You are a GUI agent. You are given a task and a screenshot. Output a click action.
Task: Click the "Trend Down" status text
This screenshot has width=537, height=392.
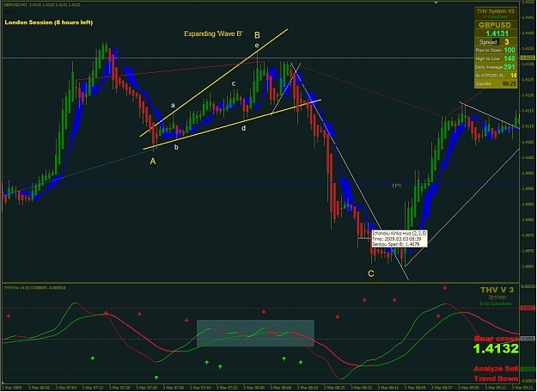[496, 378]
